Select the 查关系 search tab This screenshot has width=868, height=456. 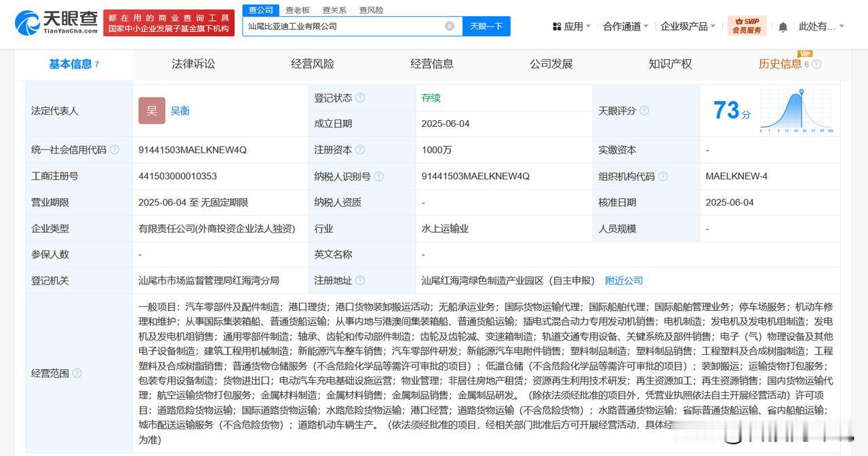[x=334, y=10]
